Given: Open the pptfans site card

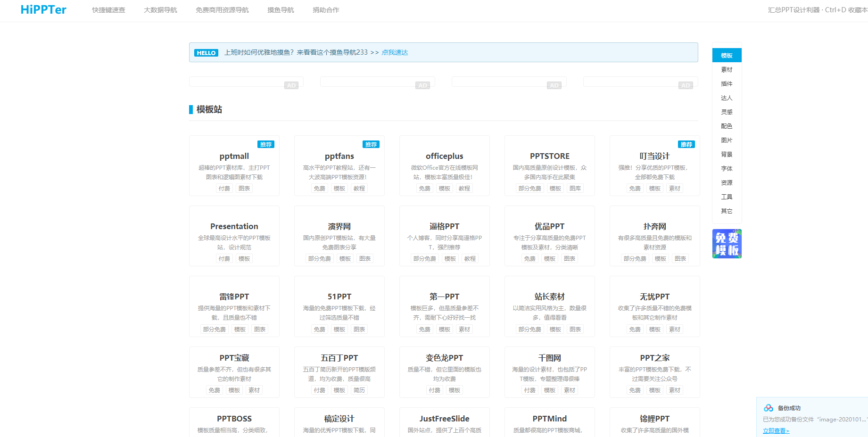Looking at the screenshot, I should [339, 165].
